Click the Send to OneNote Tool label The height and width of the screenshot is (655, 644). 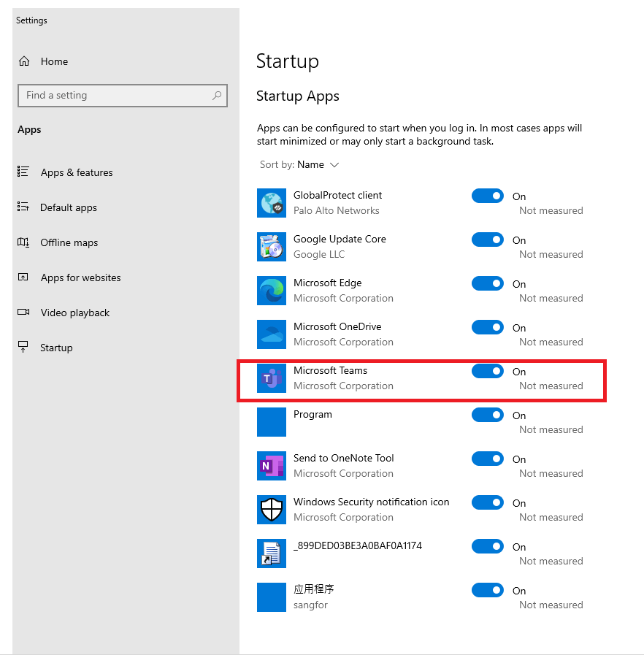[343, 459]
